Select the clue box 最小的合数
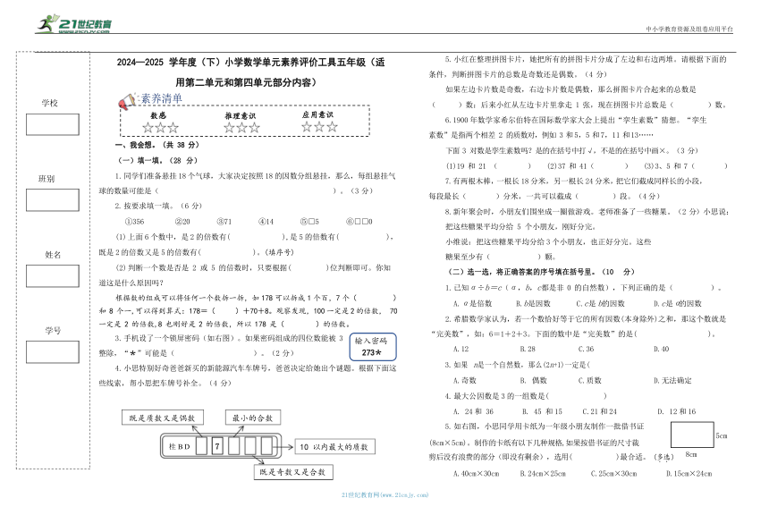The image size is (769, 532). click(252, 418)
